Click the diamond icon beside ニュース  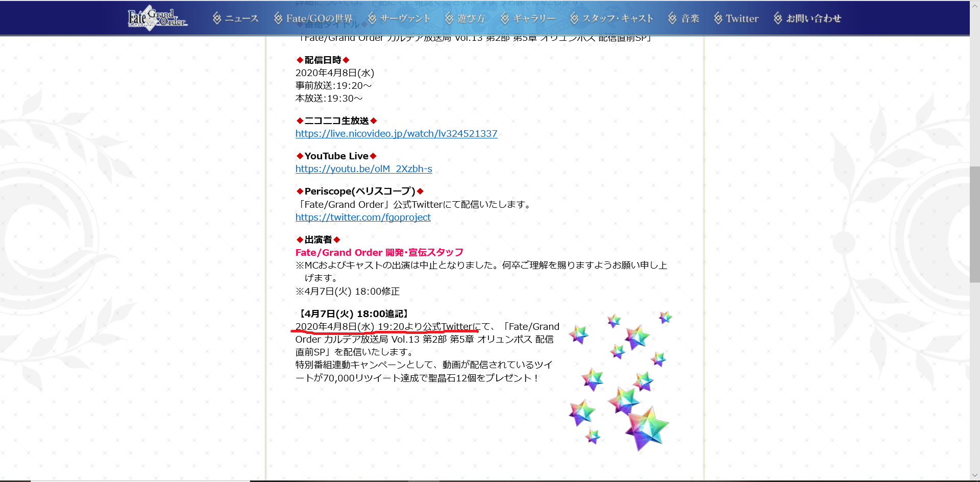tap(217, 18)
